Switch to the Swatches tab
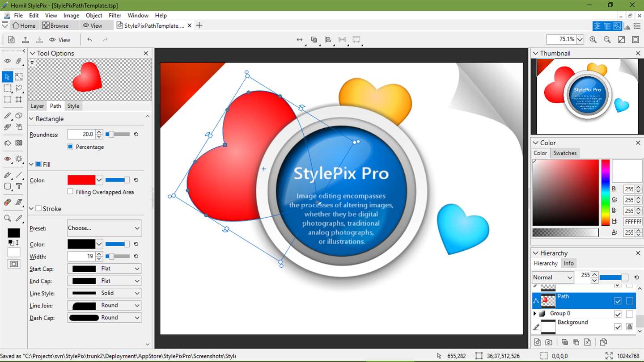This screenshot has width=644, height=362. [565, 153]
